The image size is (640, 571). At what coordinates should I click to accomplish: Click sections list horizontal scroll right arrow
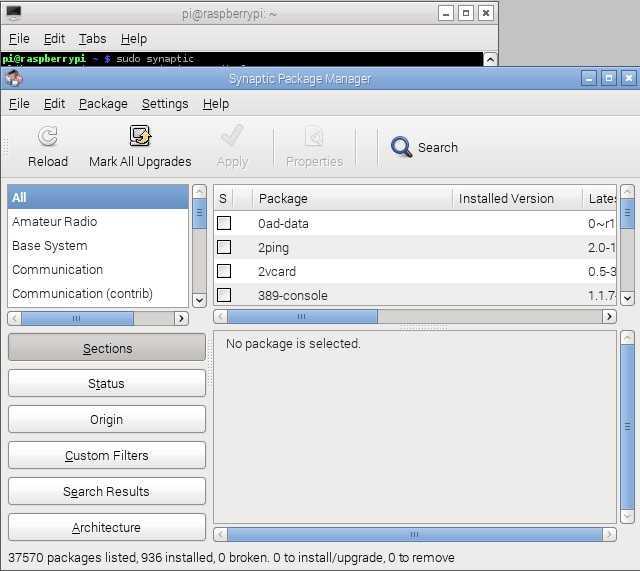pos(181,318)
